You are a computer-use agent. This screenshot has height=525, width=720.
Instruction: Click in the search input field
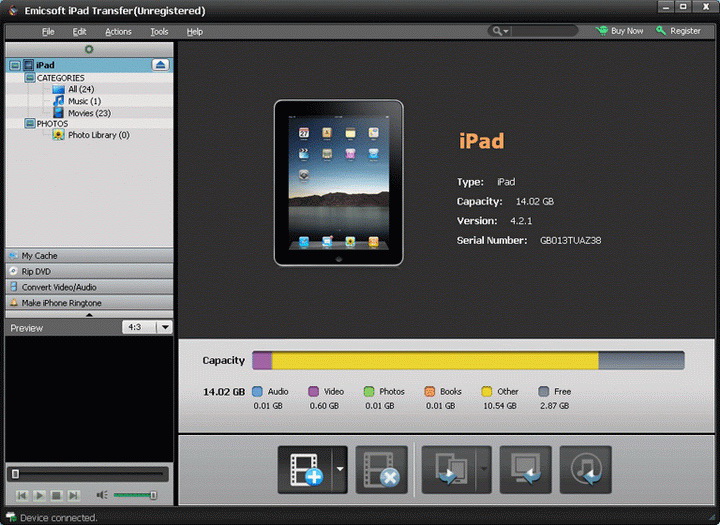pyautogui.click(x=544, y=31)
